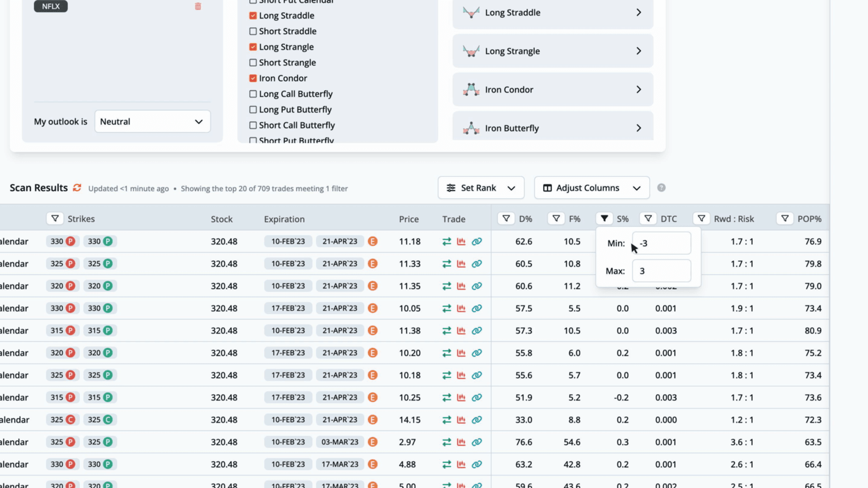Click the 21-APR'23 expiration tag in first row
The height and width of the screenshot is (488, 868).
pyautogui.click(x=340, y=242)
